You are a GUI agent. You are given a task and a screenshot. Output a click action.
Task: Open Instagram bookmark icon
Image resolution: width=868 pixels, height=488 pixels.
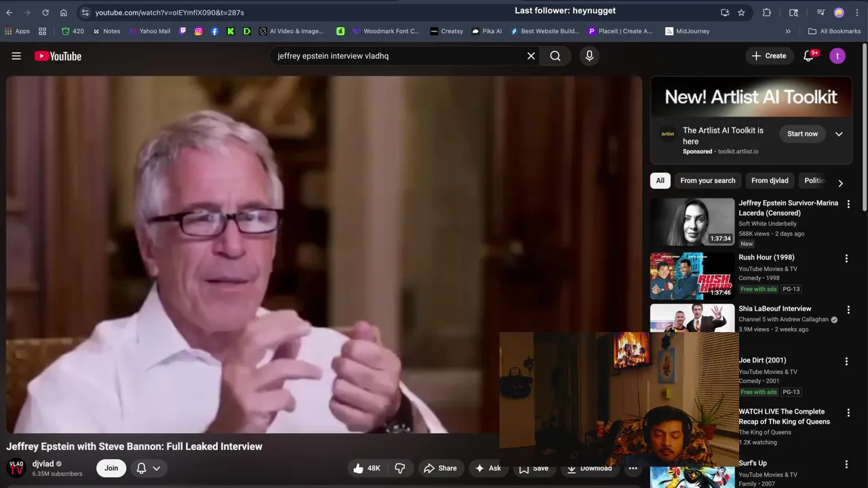(199, 31)
